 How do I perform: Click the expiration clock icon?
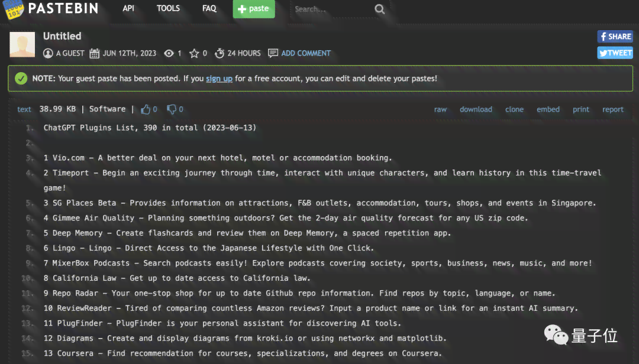click(x=220, y=53)
